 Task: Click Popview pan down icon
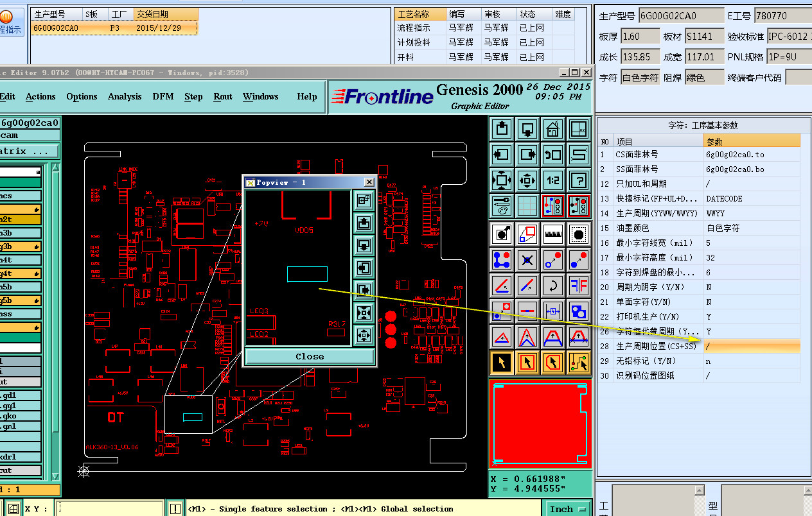tap(364, 245)
